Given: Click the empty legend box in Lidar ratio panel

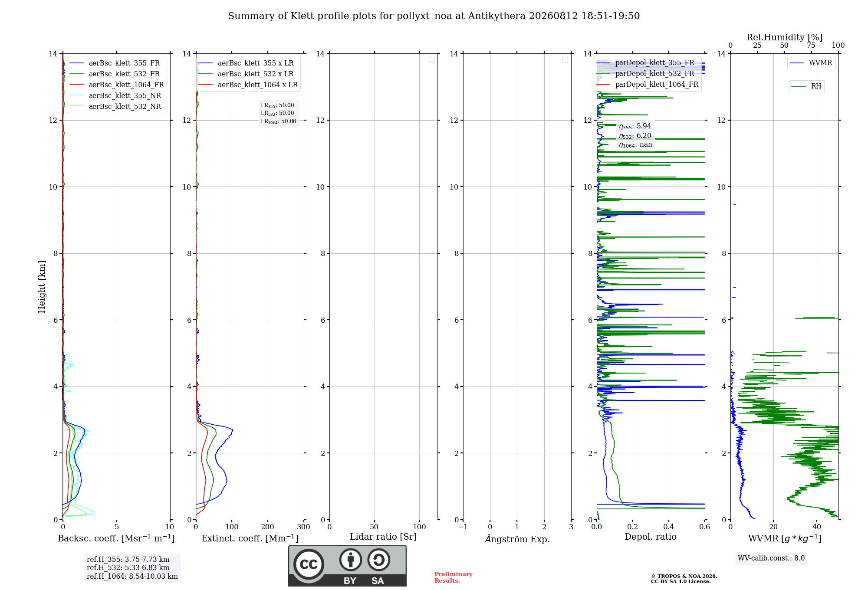Looking at the screenshot, I should point(431,60).
